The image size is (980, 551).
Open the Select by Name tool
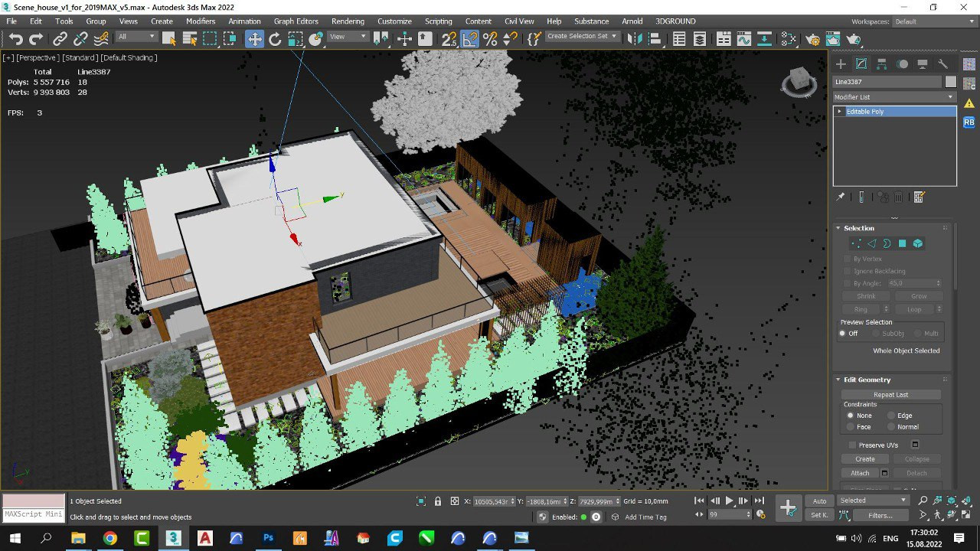click(190, 39)
